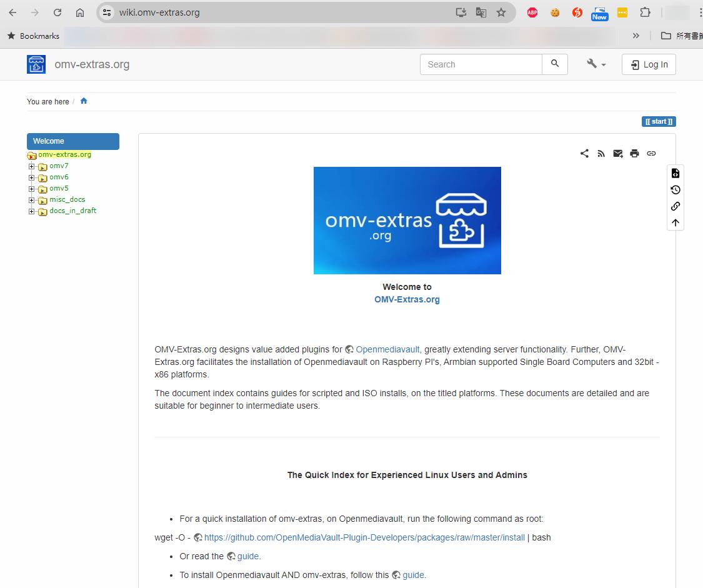This screenshot has height=588, width=703.
Task: Go back using the browser back arrow
Action: (x=12, y=12)
